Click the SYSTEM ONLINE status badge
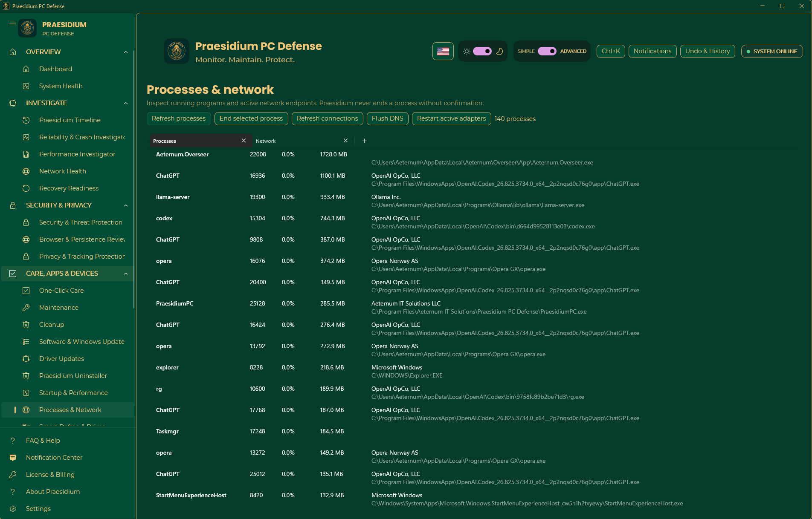 point(772,51)
